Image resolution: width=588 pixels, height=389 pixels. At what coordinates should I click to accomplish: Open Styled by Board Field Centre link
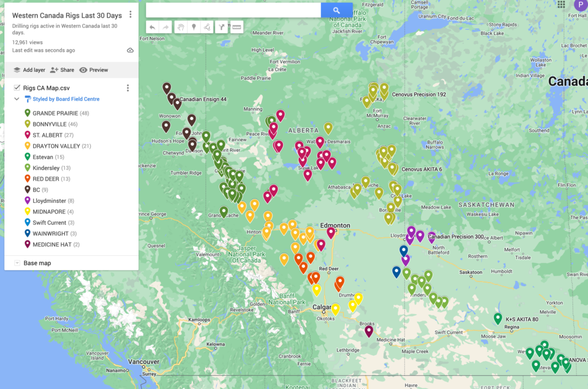(66, 99)
